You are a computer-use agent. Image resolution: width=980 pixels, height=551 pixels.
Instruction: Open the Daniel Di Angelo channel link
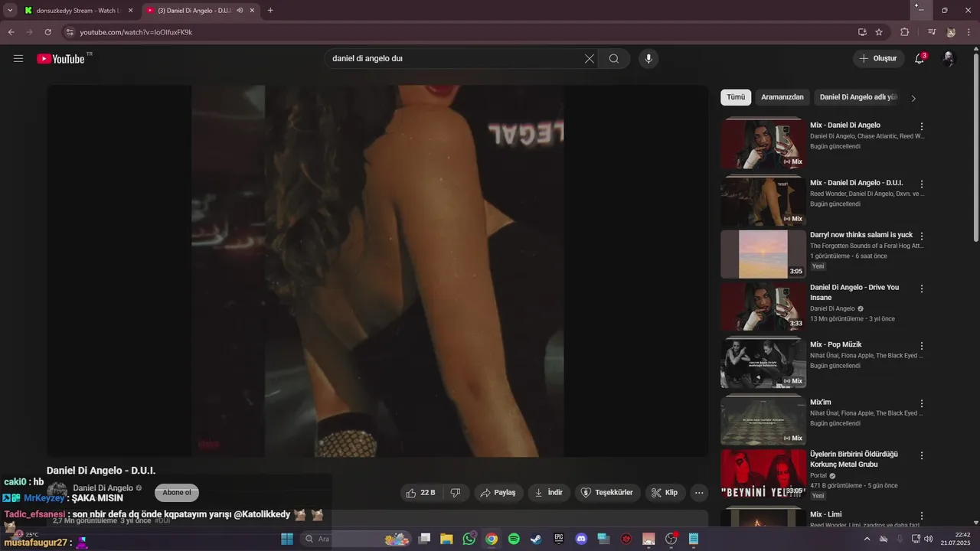(103, 488)
